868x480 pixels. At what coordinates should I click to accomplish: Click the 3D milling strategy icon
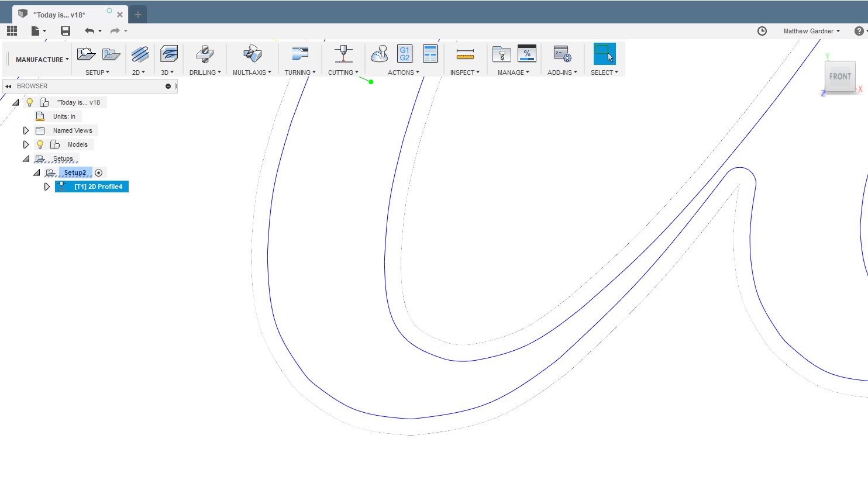[168, 54]
